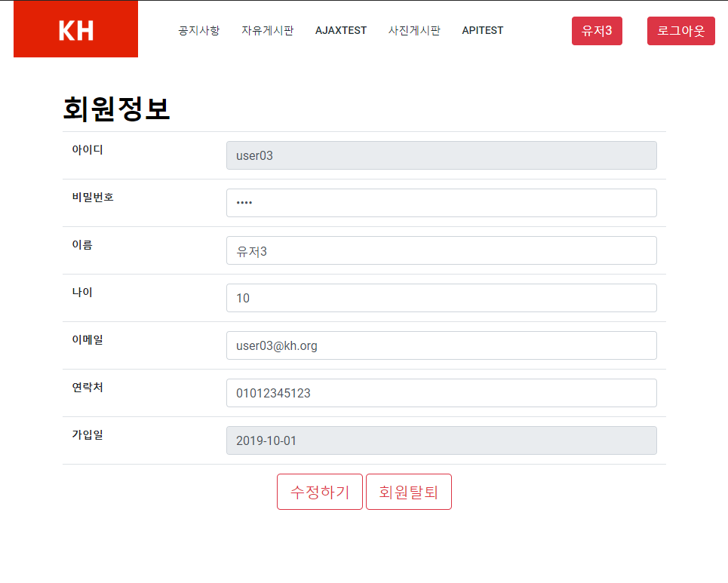
Task: Go to 자유게시판 board
Action: (x=267, y=31)
